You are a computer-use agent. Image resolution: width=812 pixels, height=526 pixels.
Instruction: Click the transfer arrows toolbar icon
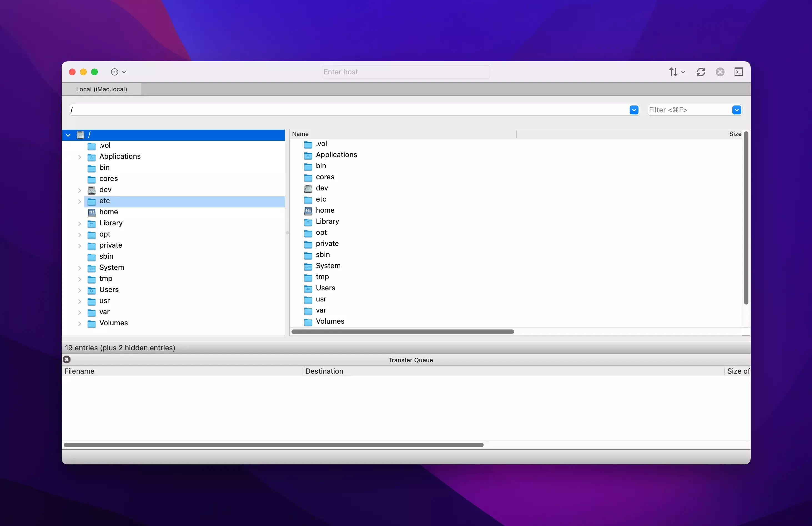673,72
